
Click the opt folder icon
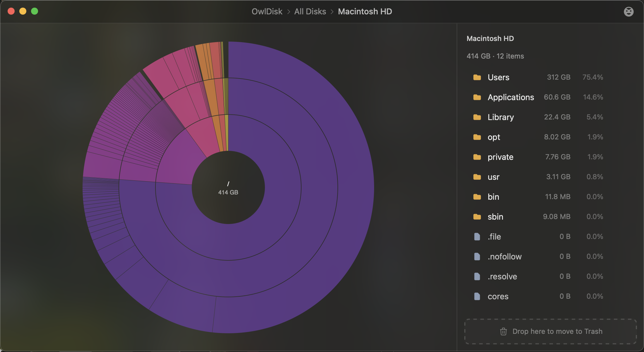[477, 137]
